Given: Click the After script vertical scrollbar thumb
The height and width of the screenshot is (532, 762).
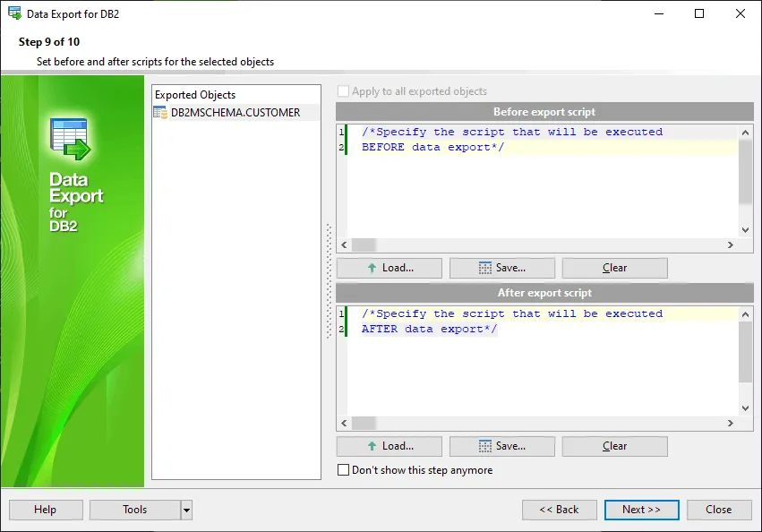Looking at the screenshot, I should [x=745, y=352].
